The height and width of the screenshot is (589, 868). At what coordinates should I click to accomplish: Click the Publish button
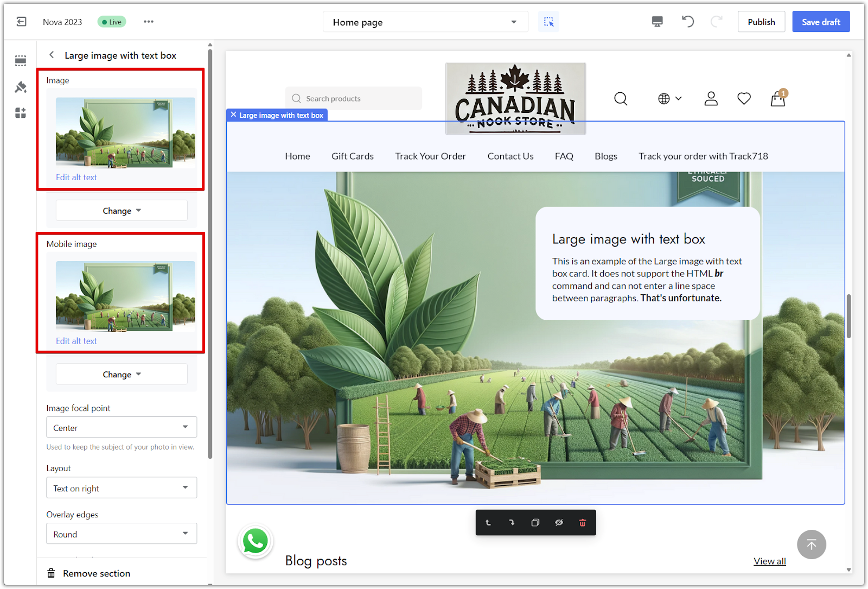pos(761,22)
